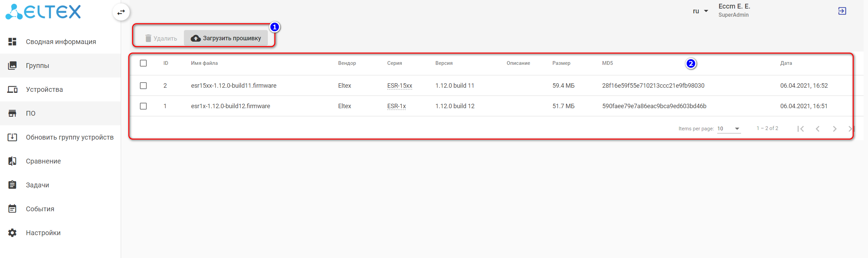The image size is (868, 258).
Task: Open the ru language dropdown
Action: click(x=700, y=11)
